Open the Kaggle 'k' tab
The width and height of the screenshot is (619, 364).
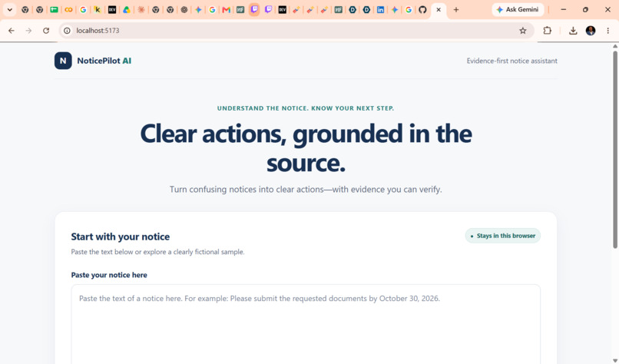pos(98,9)
